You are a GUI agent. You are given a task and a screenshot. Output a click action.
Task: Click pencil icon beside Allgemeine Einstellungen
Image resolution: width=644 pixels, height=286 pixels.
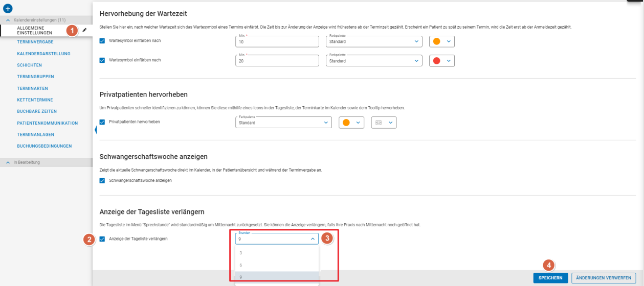tap(85, 31)
